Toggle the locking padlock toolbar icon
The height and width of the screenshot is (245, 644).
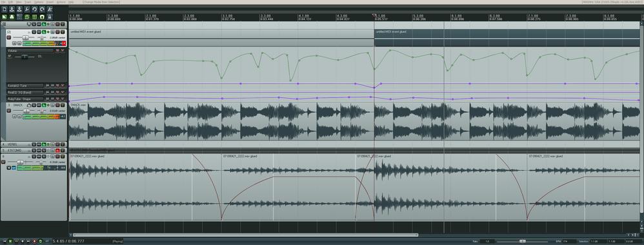(49, 17)
